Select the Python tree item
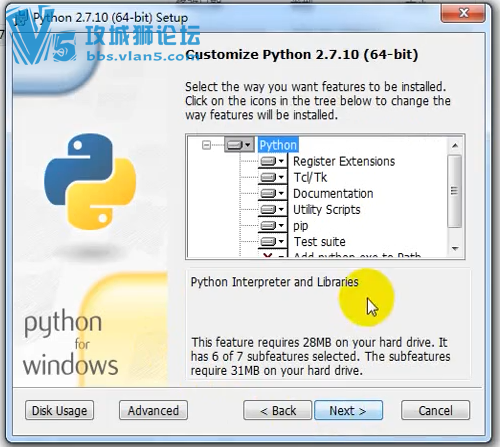The image size is (500, 447). [278, 145]
